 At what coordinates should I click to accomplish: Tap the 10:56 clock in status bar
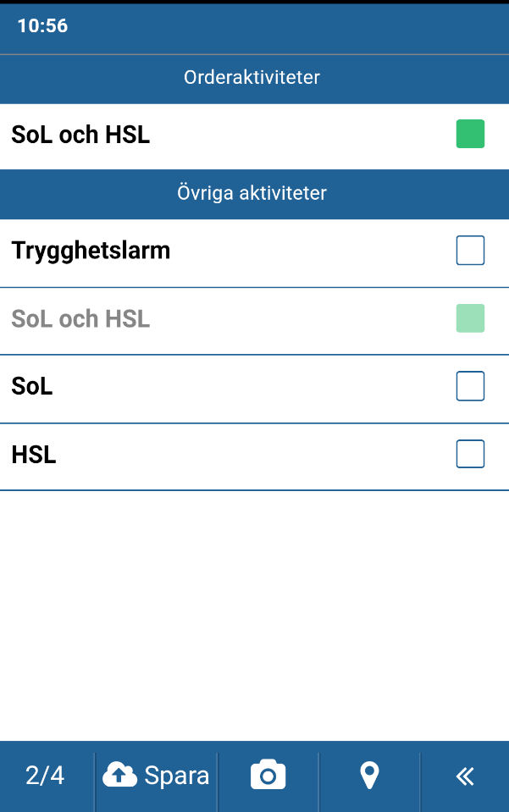pos(42,25)
